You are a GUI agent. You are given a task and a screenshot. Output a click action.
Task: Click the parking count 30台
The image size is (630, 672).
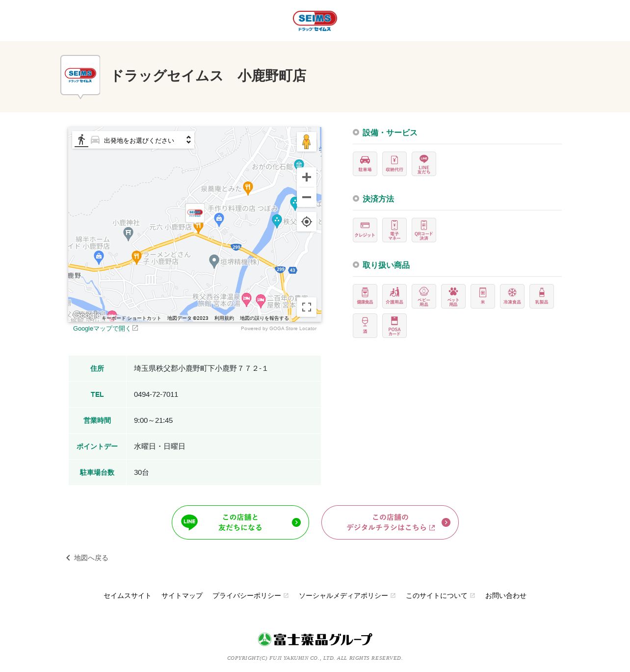pos(141,472)
